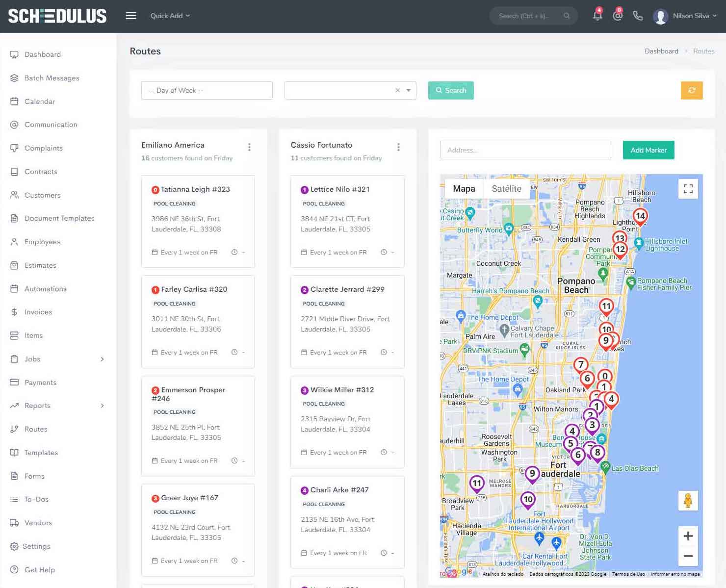Zoom out on the map
The width and height of the screenshot is (726, 588).
coord(688,556)
